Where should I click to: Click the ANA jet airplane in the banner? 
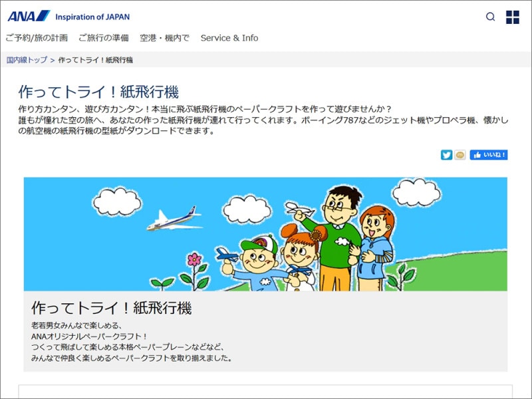tap(174, 219)
